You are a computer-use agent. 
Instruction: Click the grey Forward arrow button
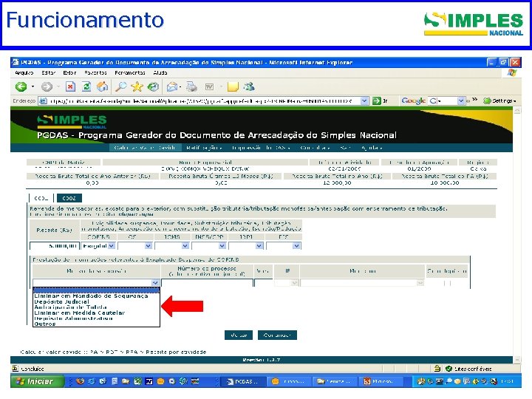(x=47, y=87)
